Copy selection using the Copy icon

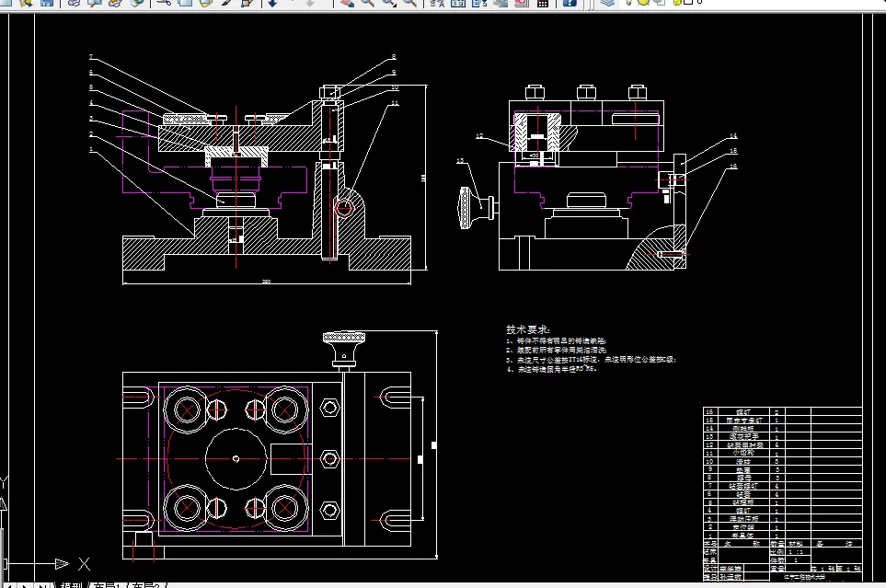coord(185,2)
